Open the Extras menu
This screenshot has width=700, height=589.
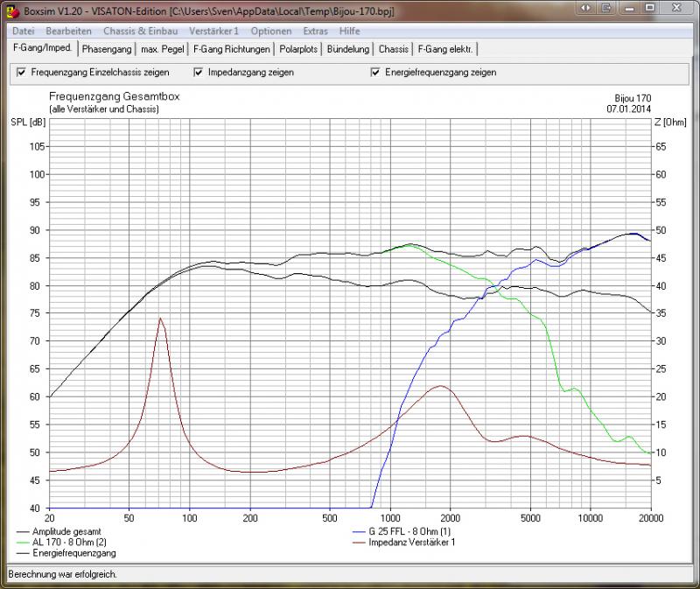[315, 31]
